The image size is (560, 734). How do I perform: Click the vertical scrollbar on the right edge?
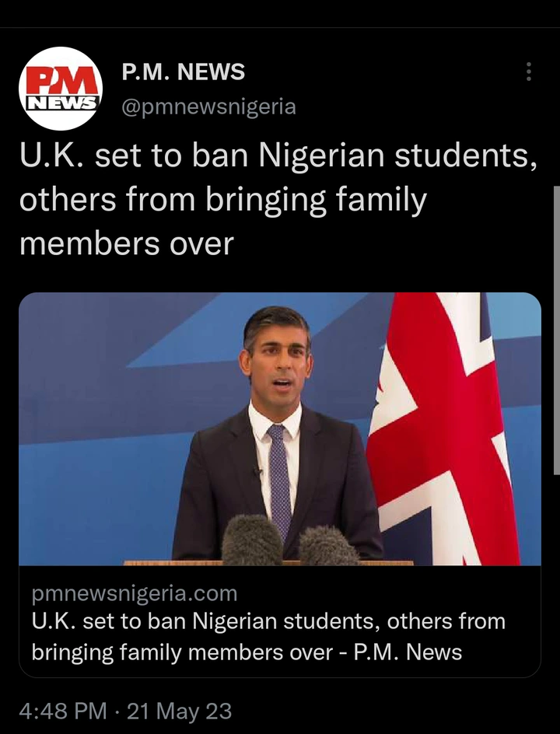(556, 330)
